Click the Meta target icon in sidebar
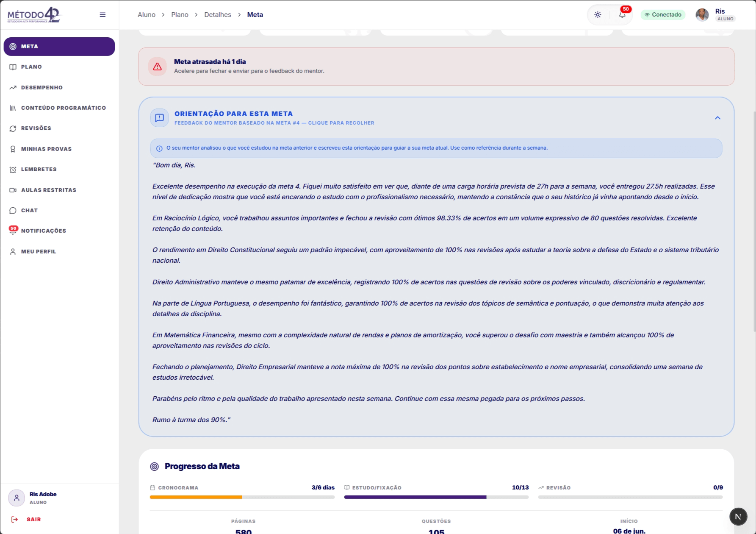This screenshot has width=756, height=534. (x=13, y=47)
